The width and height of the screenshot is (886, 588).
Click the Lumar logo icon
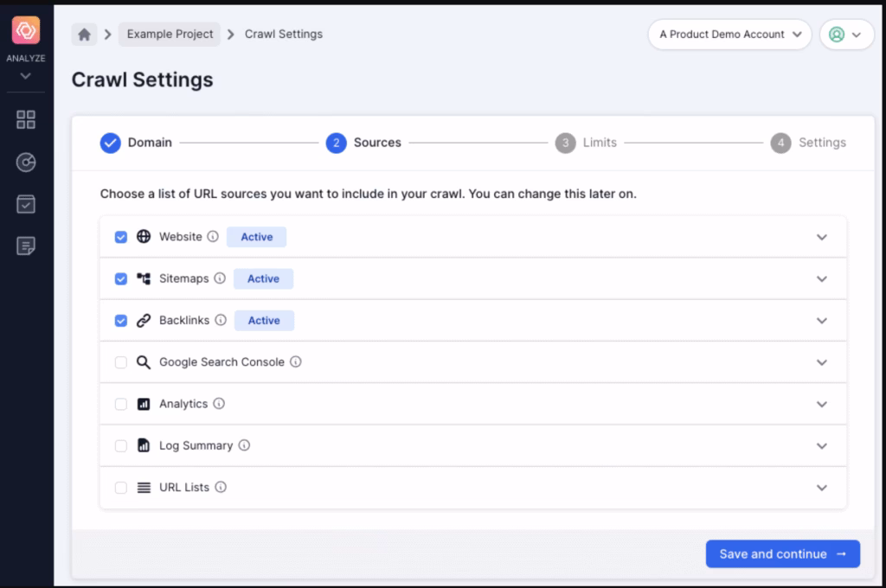pos(26,30)
